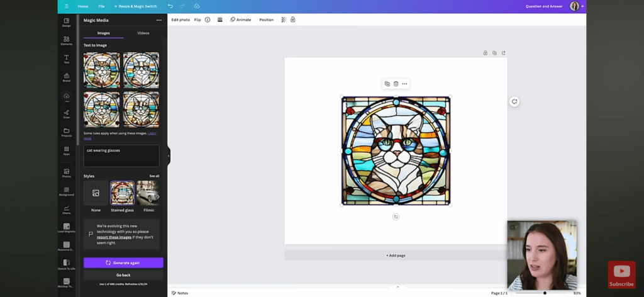
Task: Click See all styles link
Action: (154, 176)
